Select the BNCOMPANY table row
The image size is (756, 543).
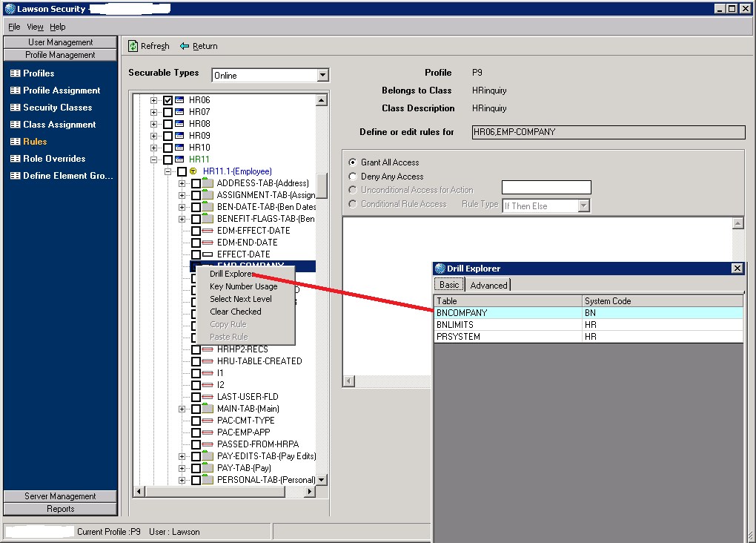(588, 313)
